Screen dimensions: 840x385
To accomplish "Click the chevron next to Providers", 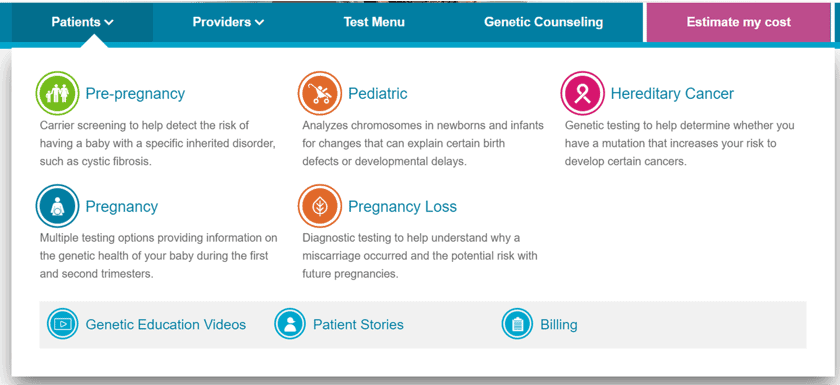I will (259, 22).
